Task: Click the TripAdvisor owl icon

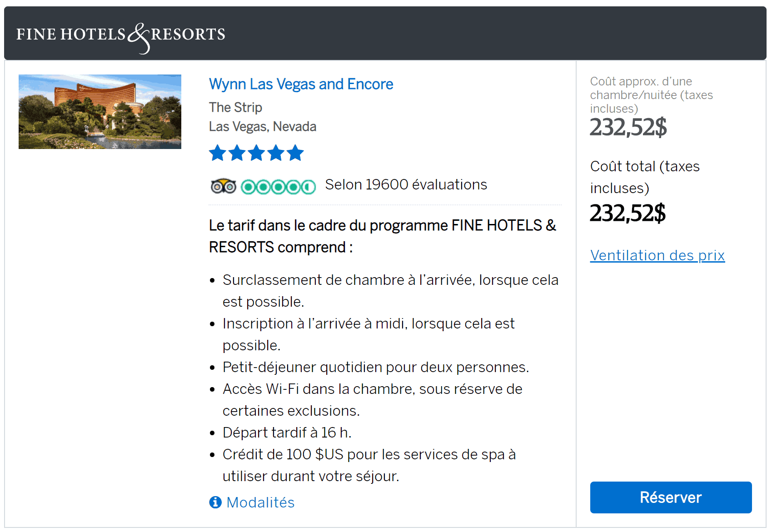Action: 222,185
